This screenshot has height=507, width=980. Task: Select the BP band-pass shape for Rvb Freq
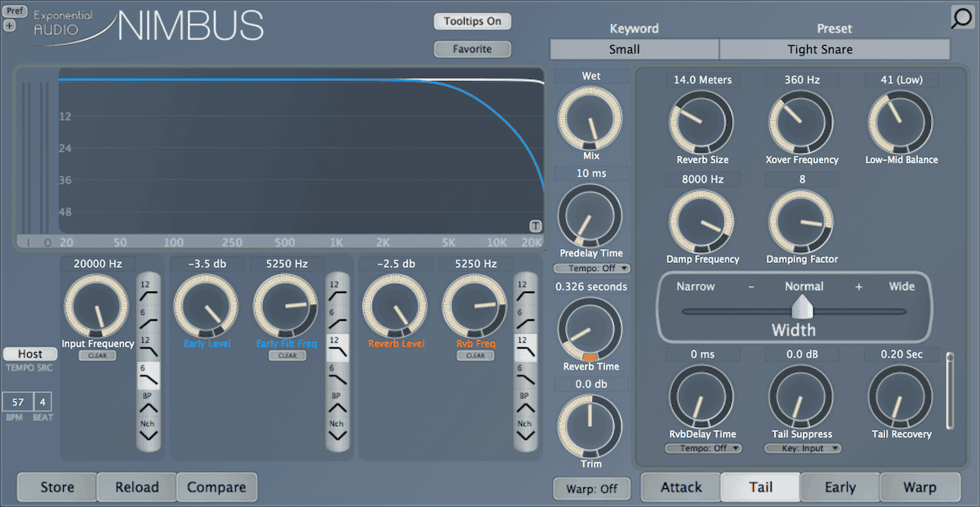pos(525,402)
